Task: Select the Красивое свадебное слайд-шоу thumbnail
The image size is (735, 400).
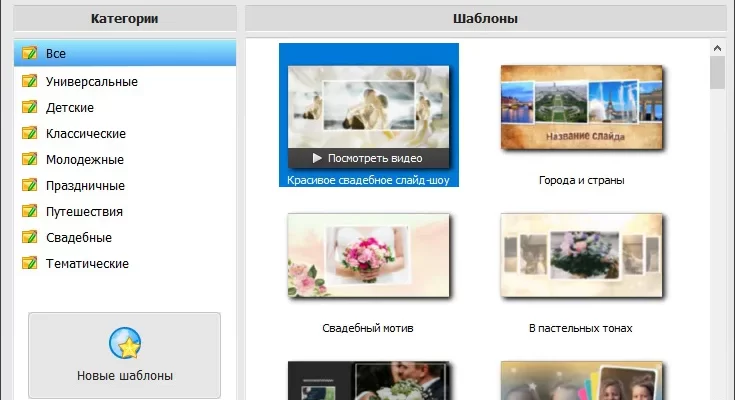Action: (x=368, y=117)
